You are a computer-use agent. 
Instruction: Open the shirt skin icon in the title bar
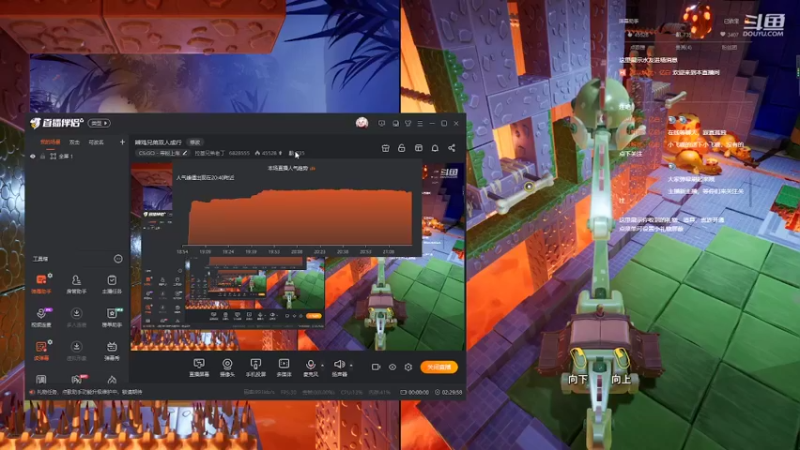408,123
